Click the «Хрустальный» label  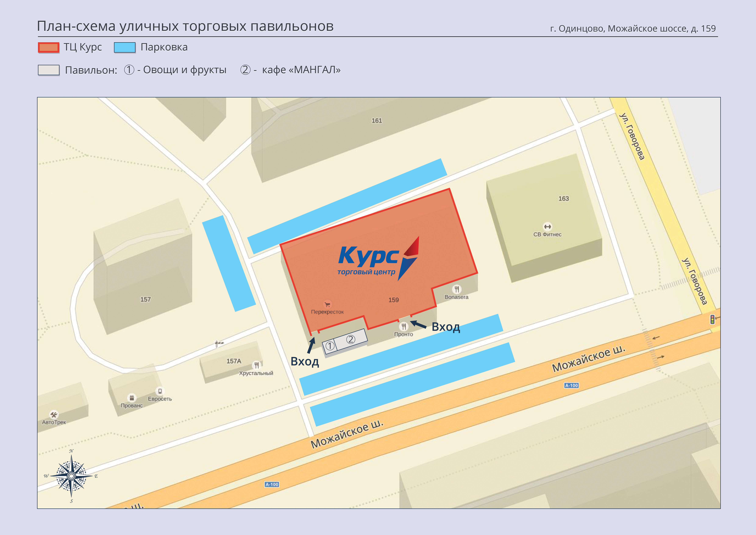(x=256, y=373)
